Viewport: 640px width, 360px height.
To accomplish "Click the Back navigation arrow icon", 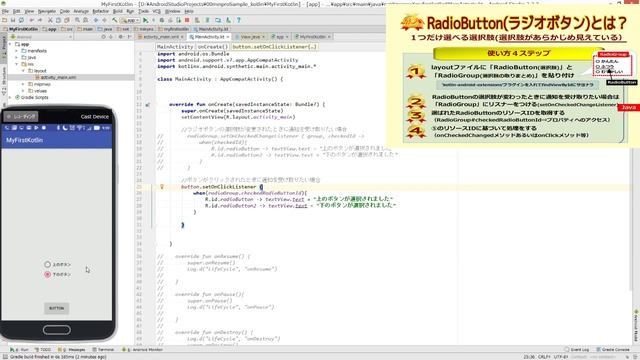I will coord(96,20).
